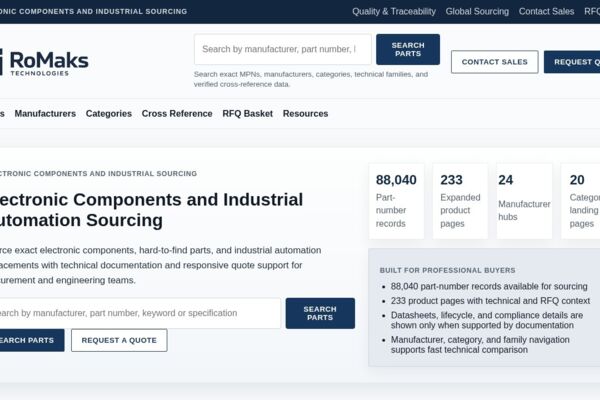Click the Request a Quote button
The width and height of the screenshot is (600, 400).
(x=119, y=340)
